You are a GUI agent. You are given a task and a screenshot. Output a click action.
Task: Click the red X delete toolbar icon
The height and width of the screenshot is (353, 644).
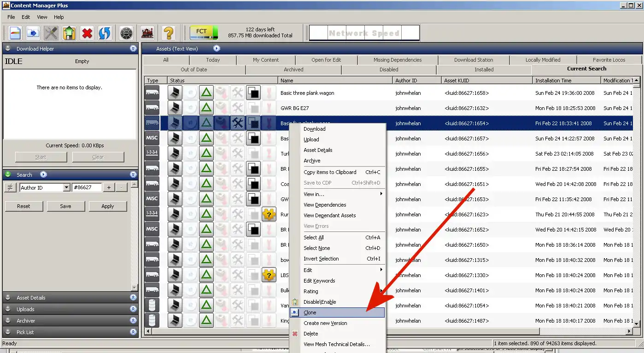pyautogui.click(x=87, y=33)
